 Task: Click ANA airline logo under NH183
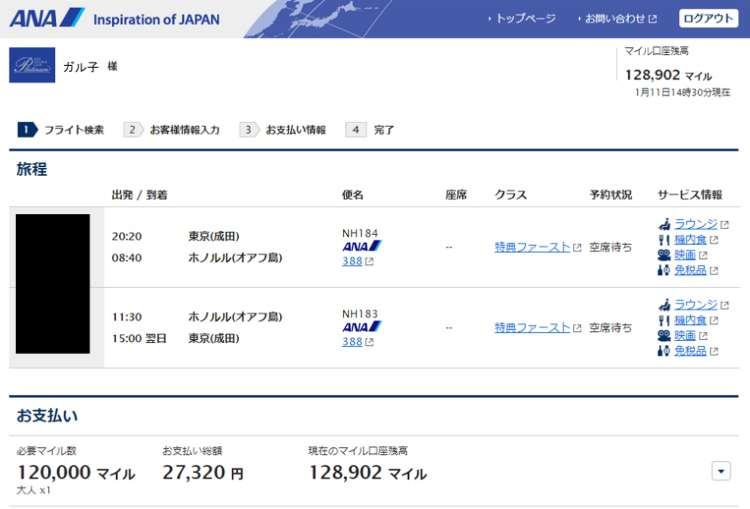click(x=362, y=327)
